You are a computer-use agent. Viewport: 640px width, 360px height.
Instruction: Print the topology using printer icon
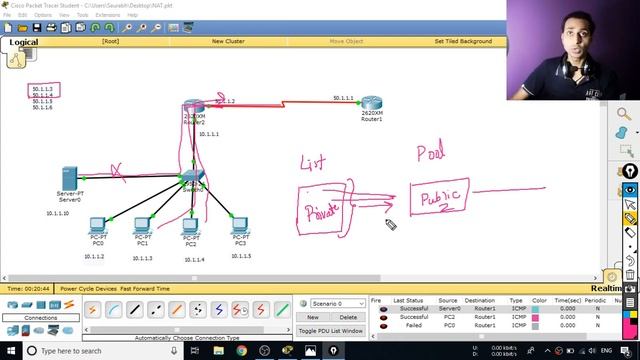click(51, 28)
